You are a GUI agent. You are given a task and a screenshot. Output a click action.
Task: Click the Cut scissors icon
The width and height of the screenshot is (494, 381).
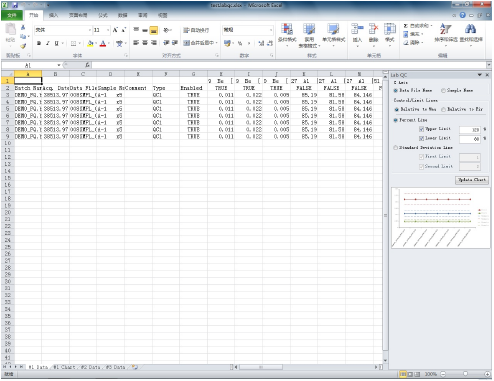(23, 27)
